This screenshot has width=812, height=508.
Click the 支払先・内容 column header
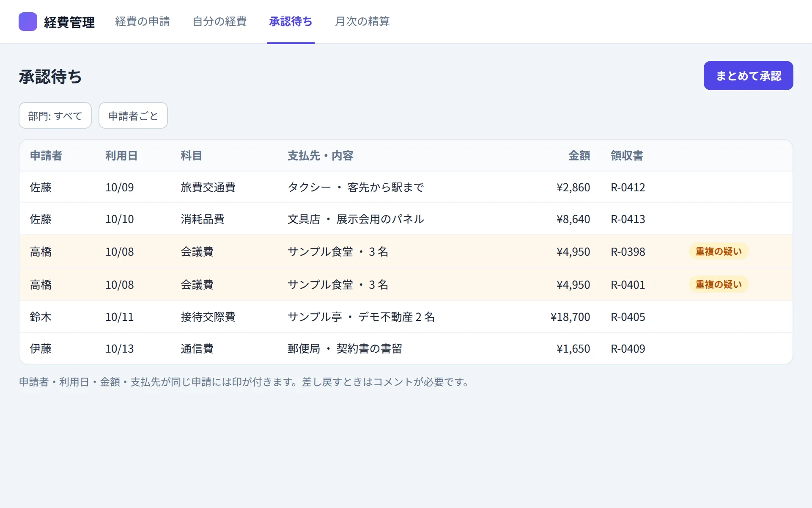[x=320, y=156]
